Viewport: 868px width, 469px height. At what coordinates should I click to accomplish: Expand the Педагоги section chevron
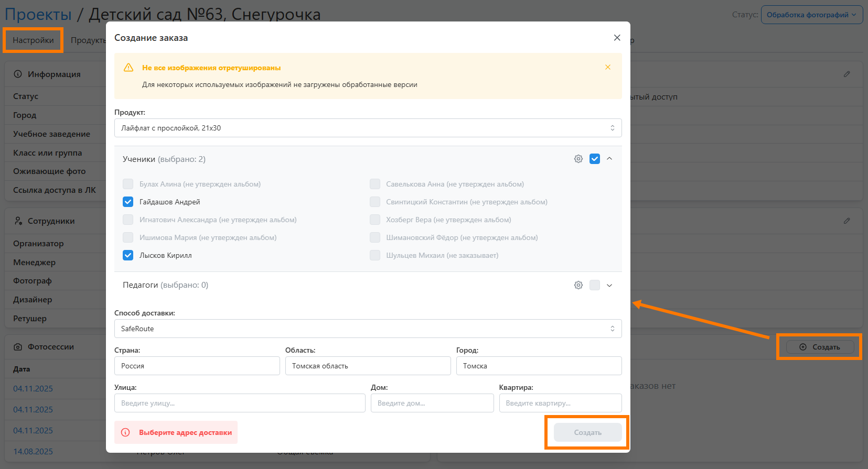point(609,285)
